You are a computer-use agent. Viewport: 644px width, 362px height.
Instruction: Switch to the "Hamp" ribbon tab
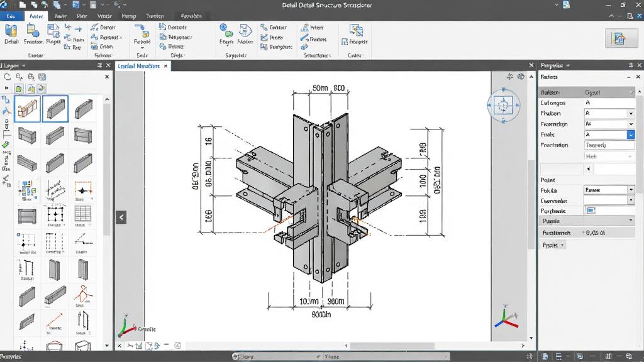coord(128,16)
